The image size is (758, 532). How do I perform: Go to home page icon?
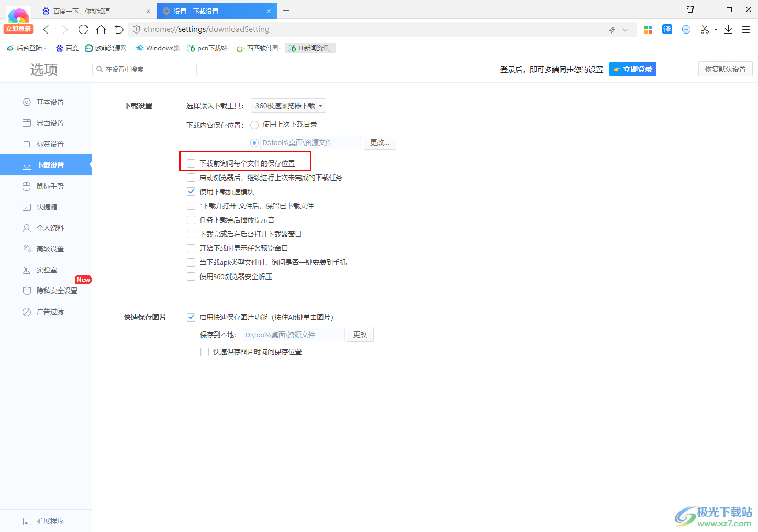pos(101,29)
